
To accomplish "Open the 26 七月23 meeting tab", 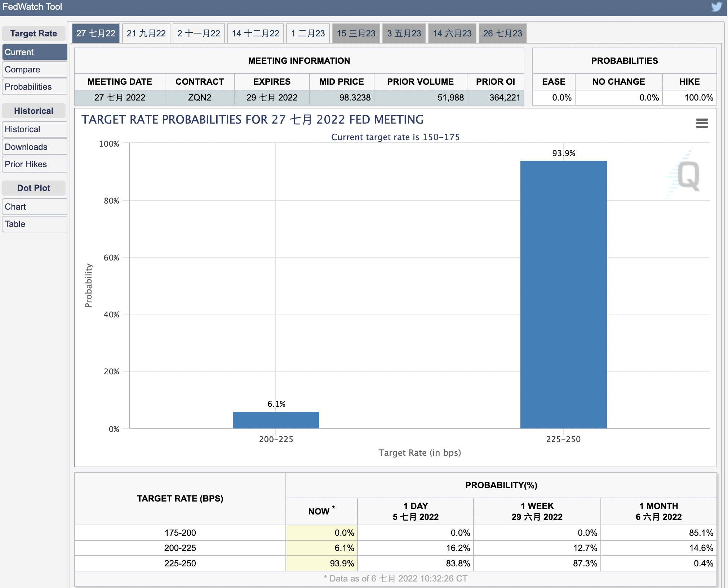I will click(x=503, y=34).
